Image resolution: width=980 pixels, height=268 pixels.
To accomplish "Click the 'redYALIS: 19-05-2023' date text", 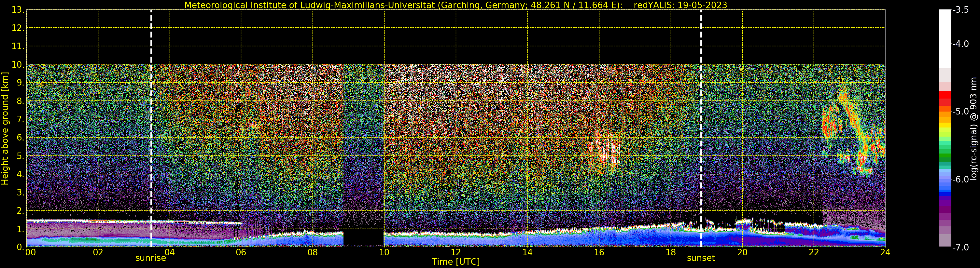I will click(680, 5).
